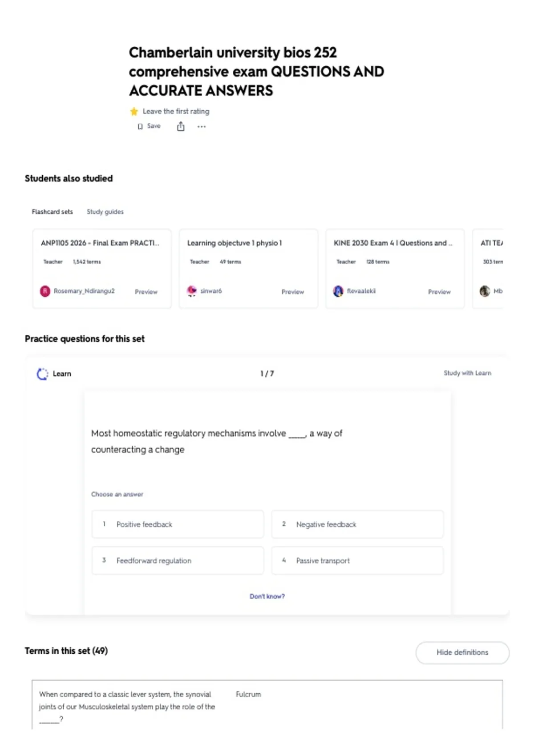
Task: Toggle Hide definitions button
Action: point(462,652)
